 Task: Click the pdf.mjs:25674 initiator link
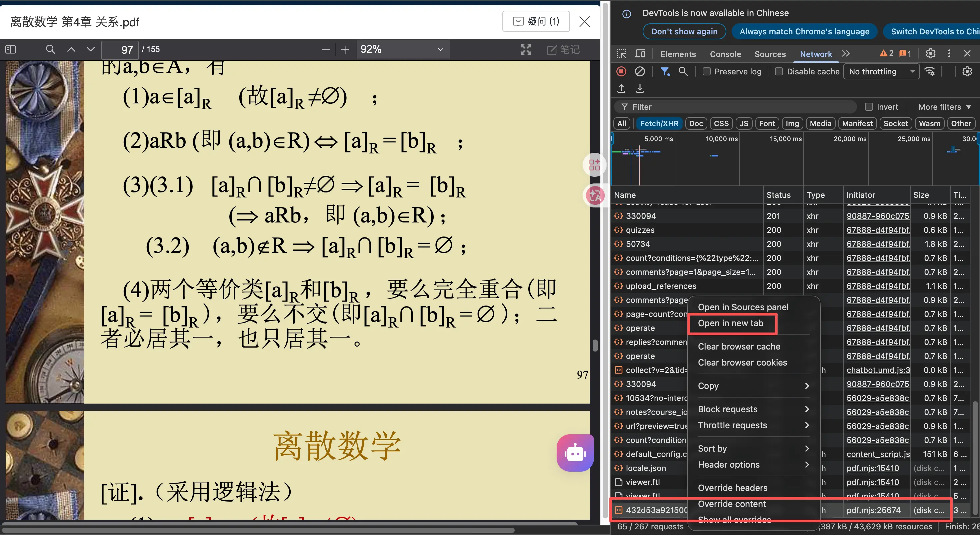(873, 510)
